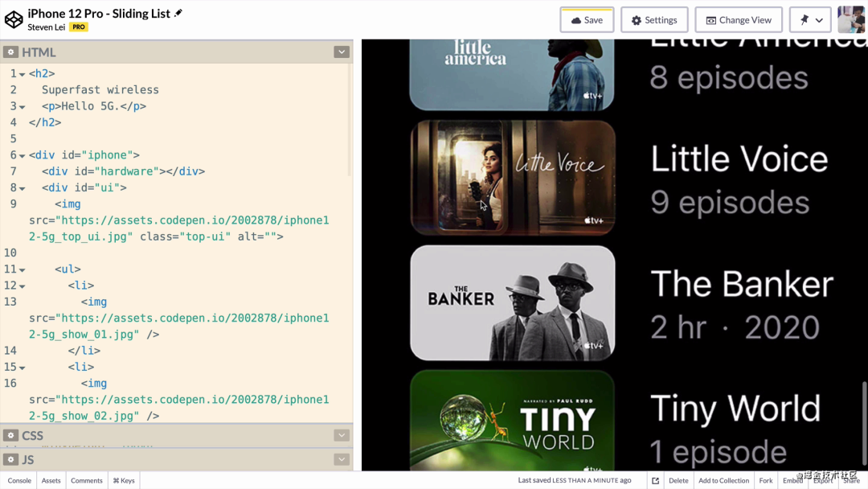The image size is (868, 489).
Task: Click the HTML editor vertical scrollbar
Action: 350,119
